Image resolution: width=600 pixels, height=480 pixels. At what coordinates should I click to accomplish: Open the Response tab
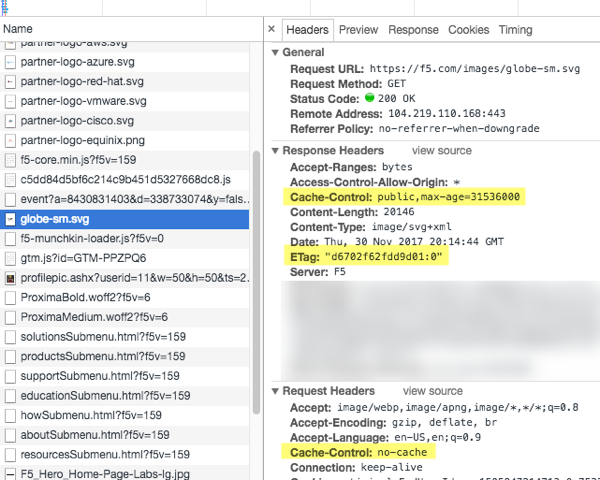413,30
